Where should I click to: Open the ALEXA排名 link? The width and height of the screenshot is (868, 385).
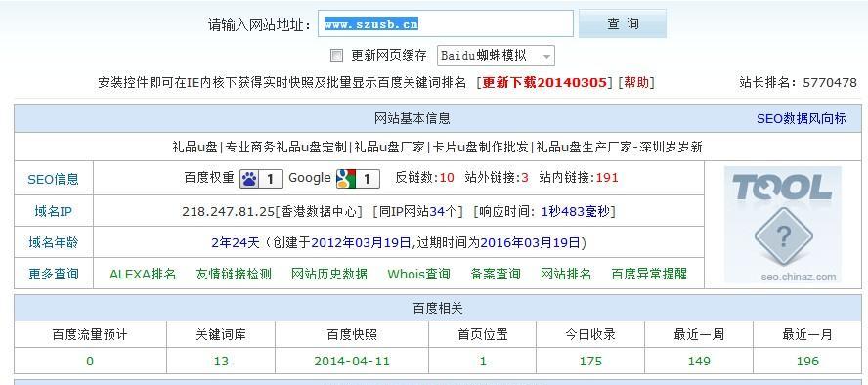[143, 274]
